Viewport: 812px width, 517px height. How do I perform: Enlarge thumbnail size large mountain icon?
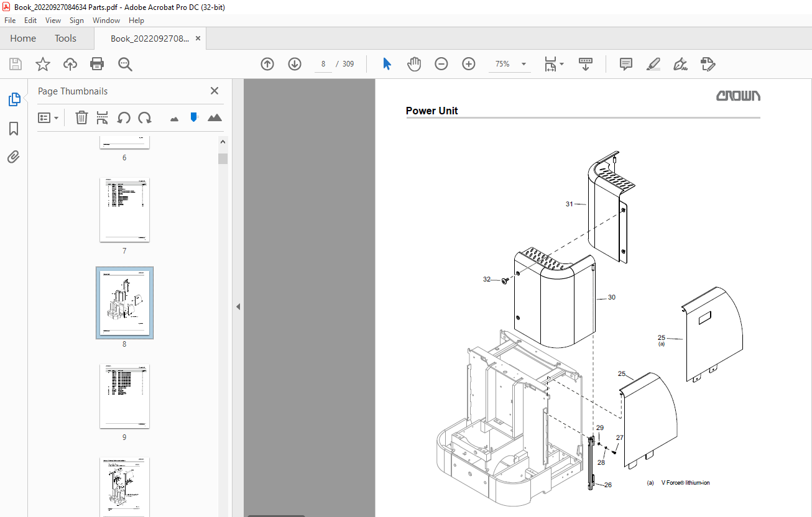click(215, 117)
